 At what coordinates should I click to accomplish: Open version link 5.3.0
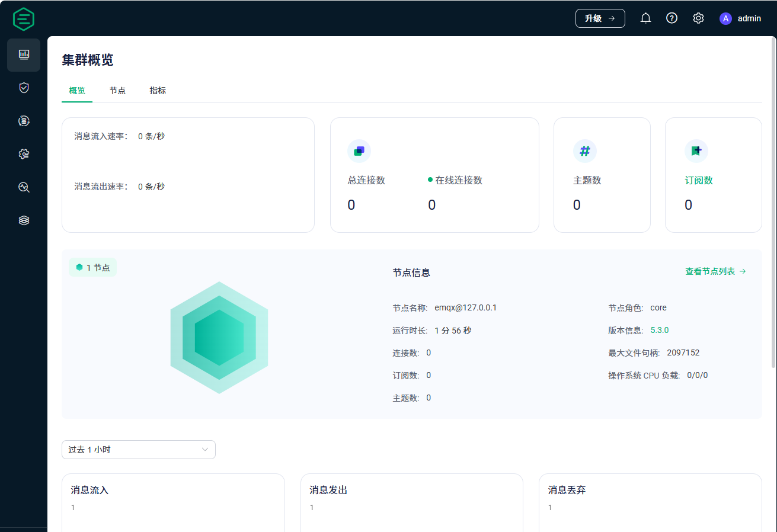(660, 330)
